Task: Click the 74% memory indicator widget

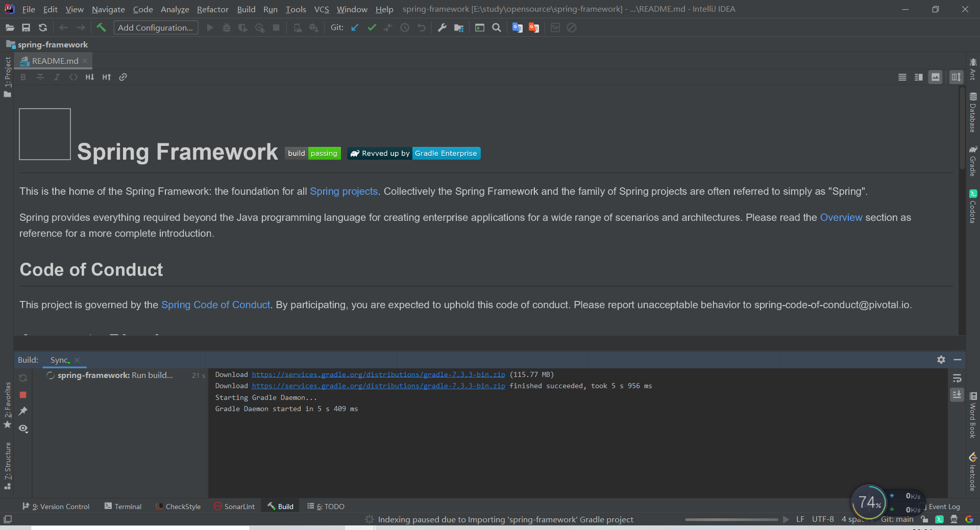Action: coord(870,502)
